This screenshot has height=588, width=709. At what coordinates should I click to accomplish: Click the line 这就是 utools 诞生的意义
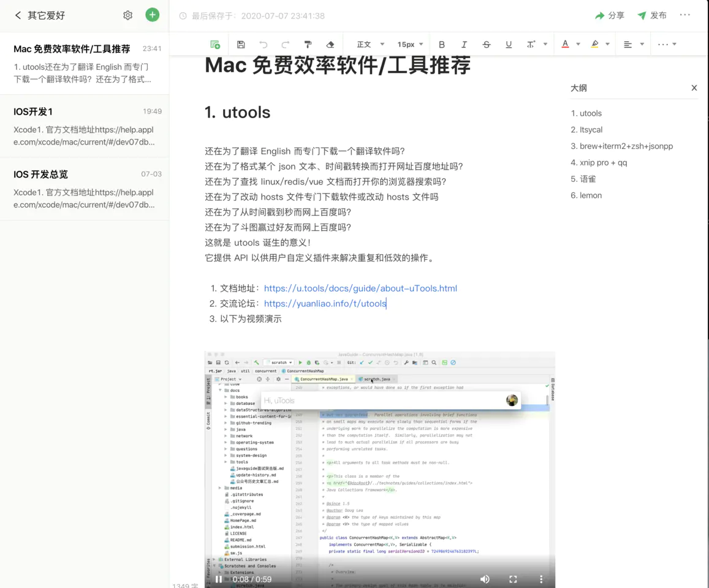pyautogui.click(x=258, y=243)
